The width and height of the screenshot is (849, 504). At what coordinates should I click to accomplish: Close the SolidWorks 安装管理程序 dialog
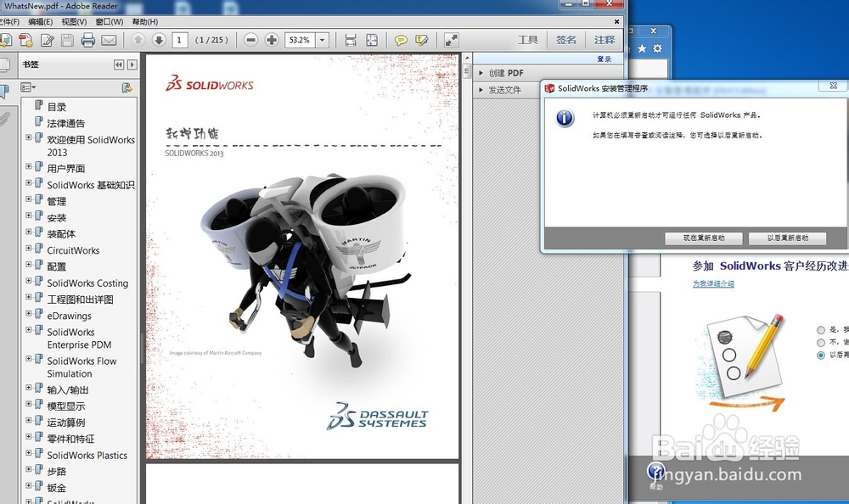834,86
